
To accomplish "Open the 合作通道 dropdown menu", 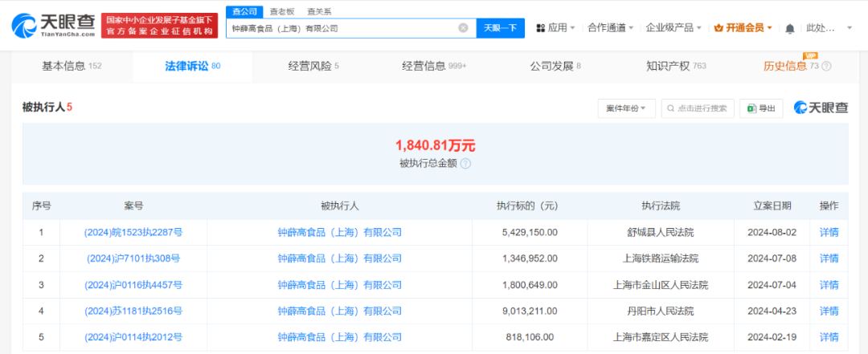I will tap(610, 28).
